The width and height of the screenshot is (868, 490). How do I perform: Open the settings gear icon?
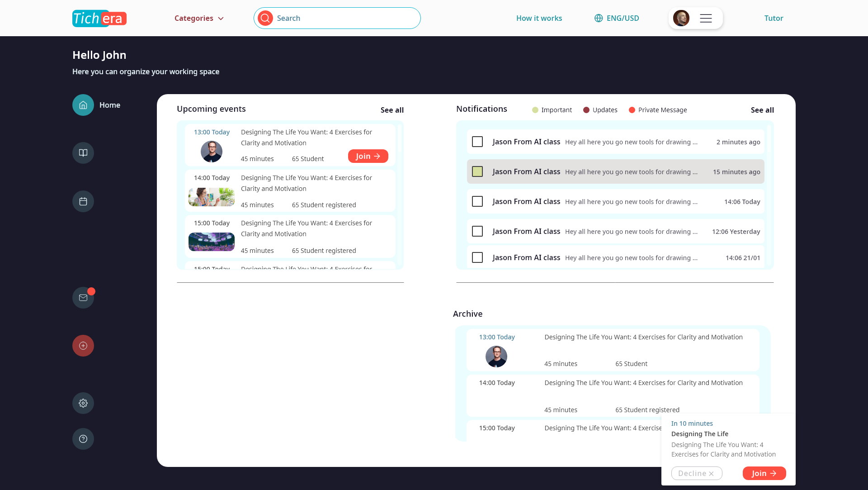point(83,403)
